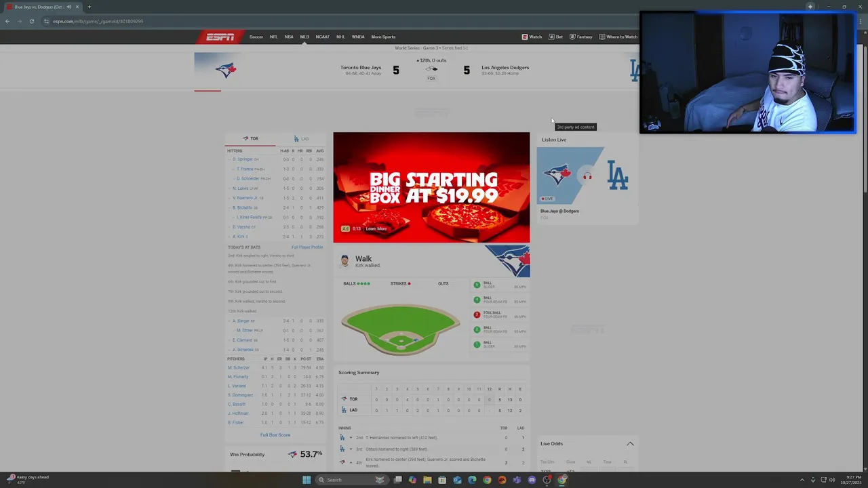Open a new browser tab
Image resolution: width=868 pixels, height=488 pixels.
pos(89,7)
